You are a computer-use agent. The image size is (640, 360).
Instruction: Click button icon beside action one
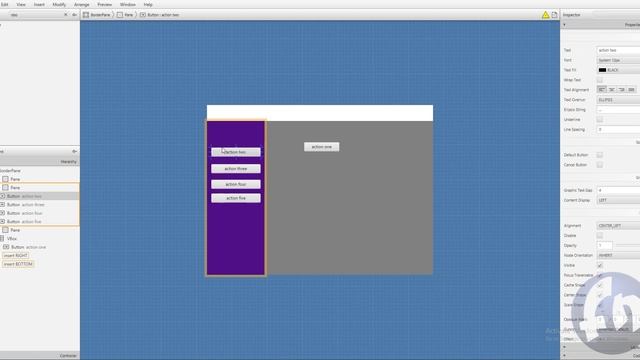click(x=6, y=247)
